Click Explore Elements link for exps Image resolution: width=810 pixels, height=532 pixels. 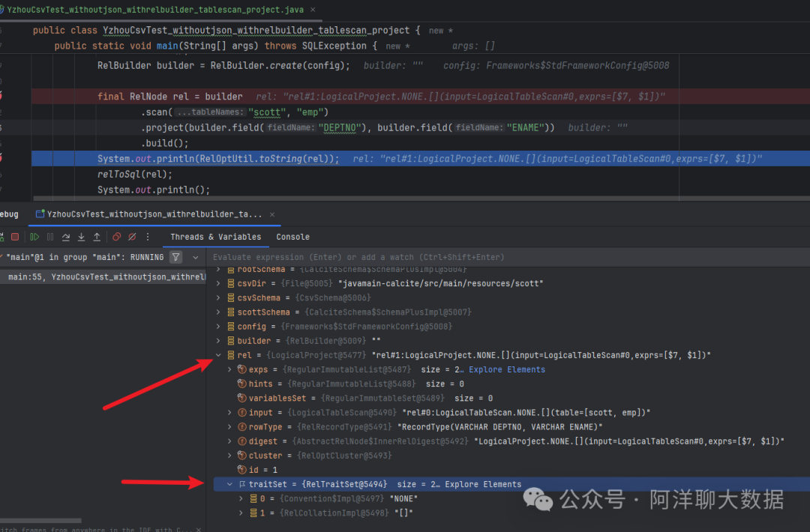tap(507, 369)
